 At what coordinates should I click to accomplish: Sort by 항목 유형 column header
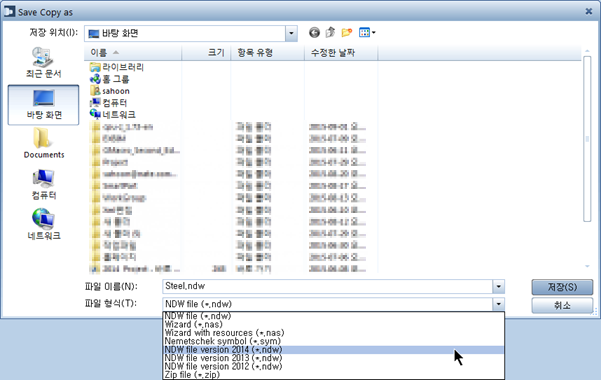pos(268,53)
